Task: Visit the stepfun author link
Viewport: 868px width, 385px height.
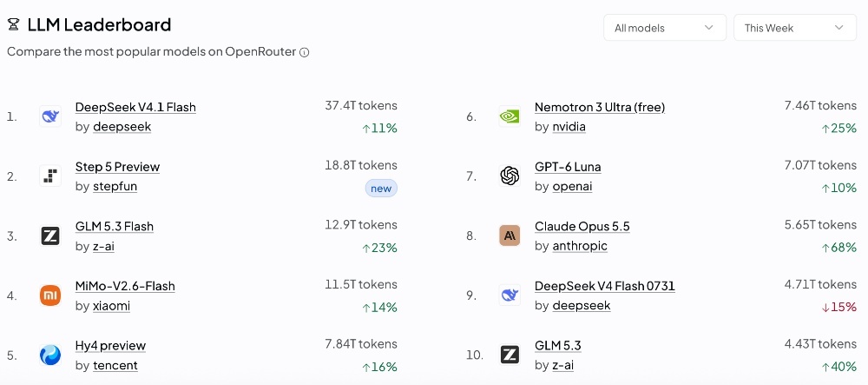Action: pyautogui.click(x=115, y=187)
